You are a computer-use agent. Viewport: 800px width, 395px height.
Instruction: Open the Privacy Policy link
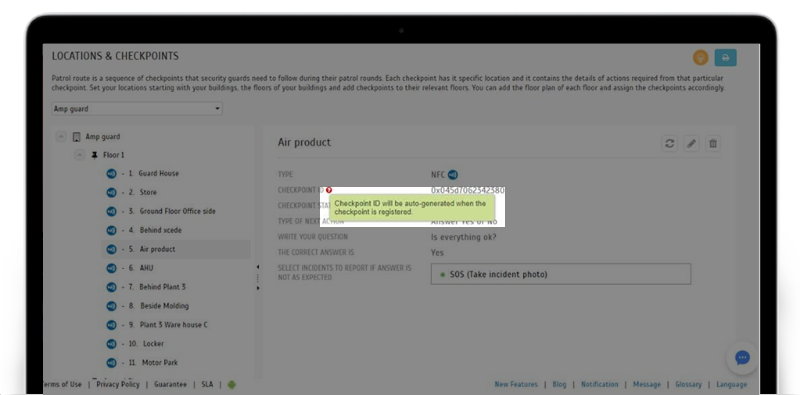point(118,384)
